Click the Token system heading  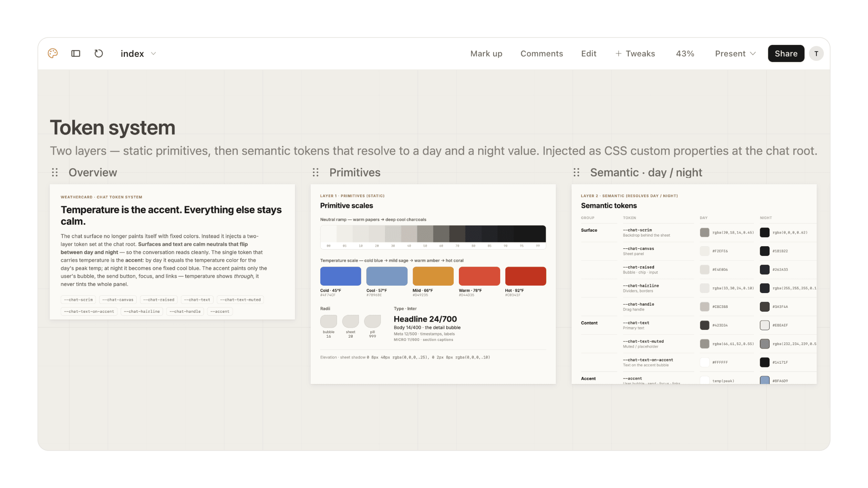point(113,127)
